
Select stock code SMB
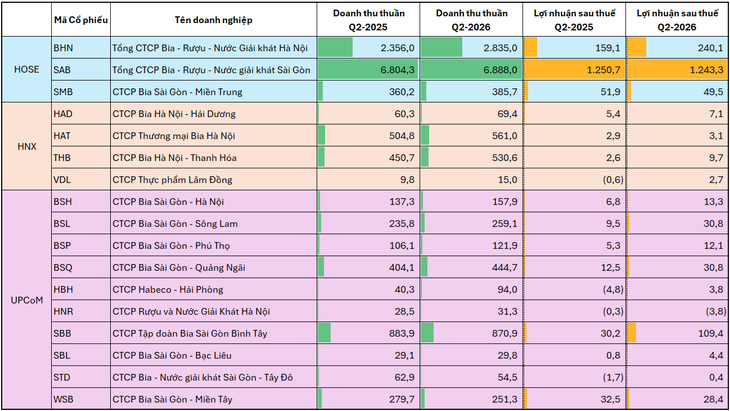pyautogui.click(x=63, y=92)
